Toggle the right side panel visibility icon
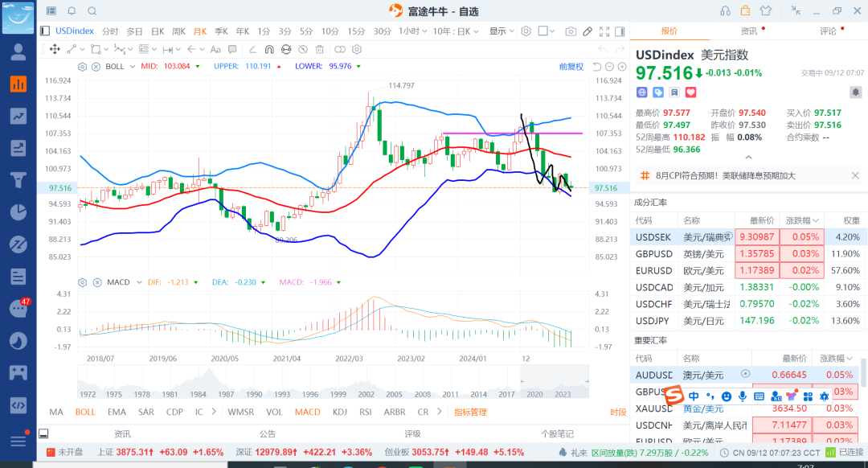868x468 pixels. (620, 31)
